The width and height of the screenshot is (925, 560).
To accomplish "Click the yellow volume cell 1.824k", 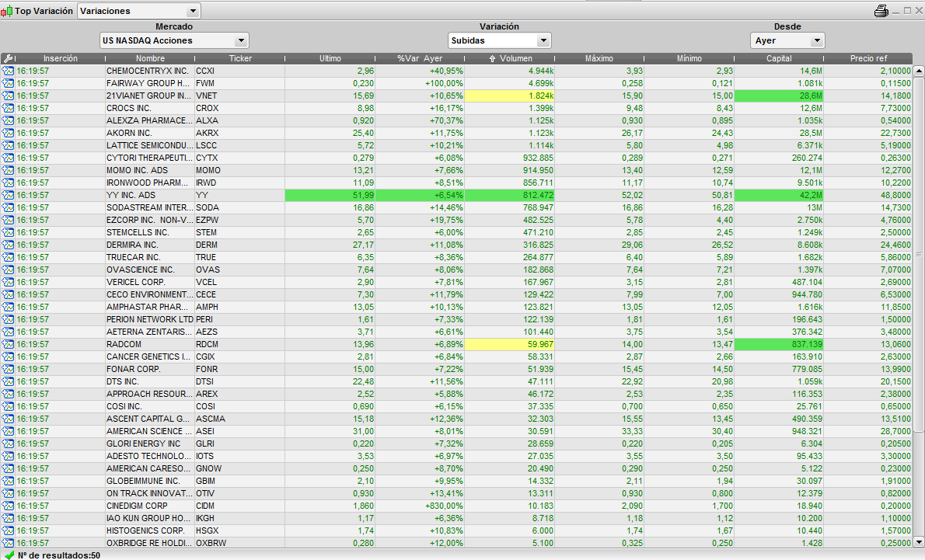I will coord(510,96).
